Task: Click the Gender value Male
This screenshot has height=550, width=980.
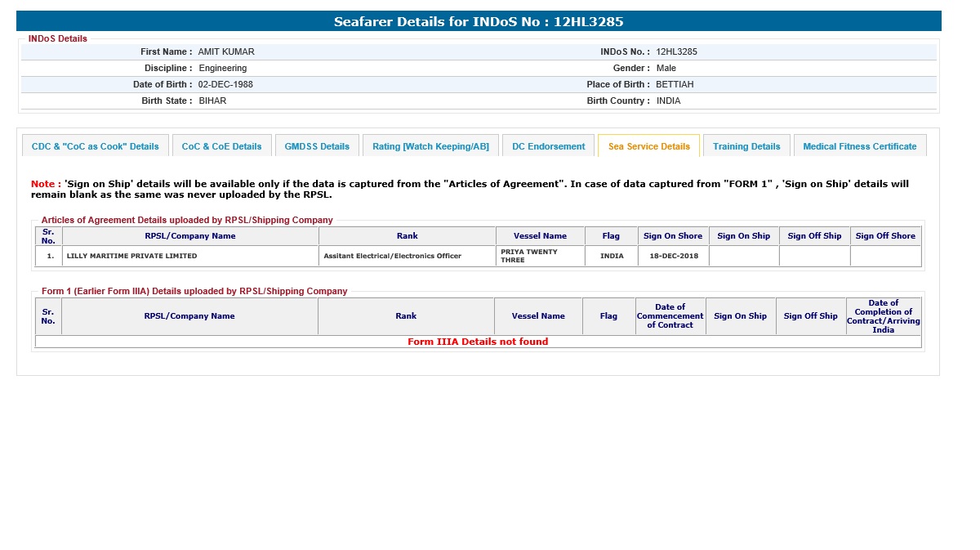Action: pos(666,68)
